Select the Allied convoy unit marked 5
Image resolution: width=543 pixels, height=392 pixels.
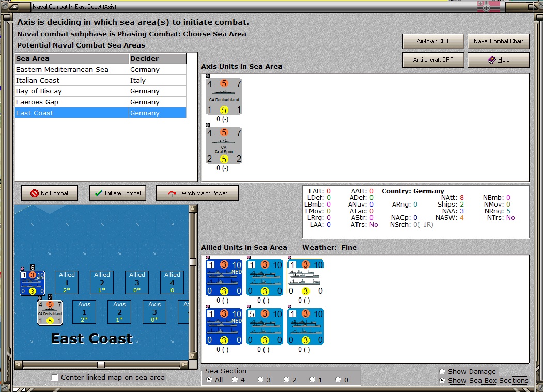click(265, 327)
